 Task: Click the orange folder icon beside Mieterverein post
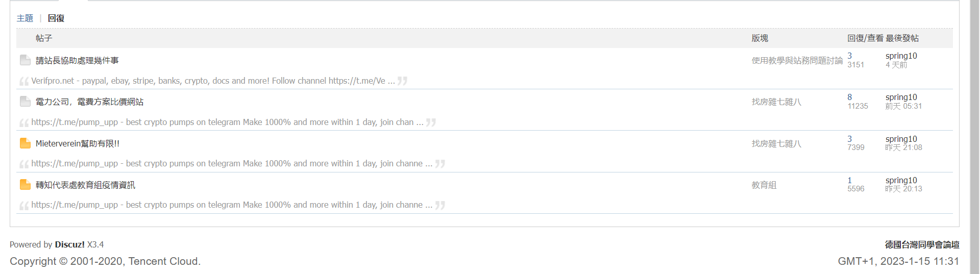[x=25, y=143]
